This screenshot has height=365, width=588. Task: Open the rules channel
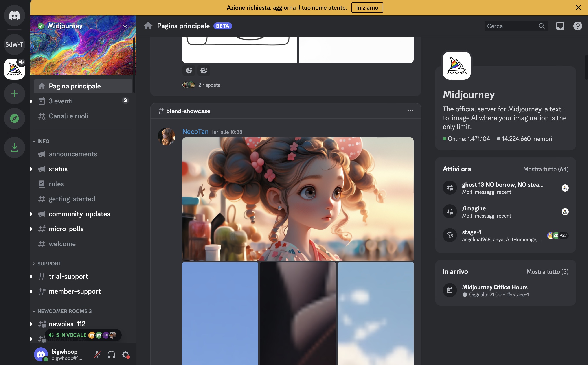(x=83, y=184)
